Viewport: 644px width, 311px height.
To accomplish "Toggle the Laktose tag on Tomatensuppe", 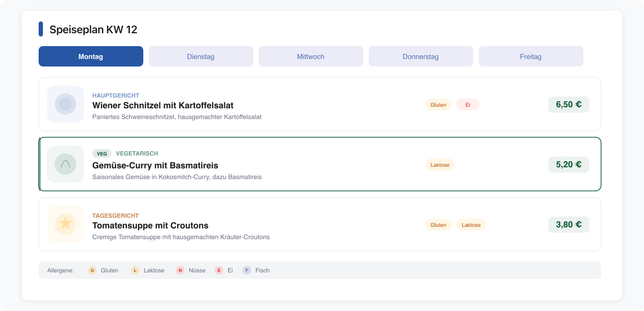I will [471, 225].
